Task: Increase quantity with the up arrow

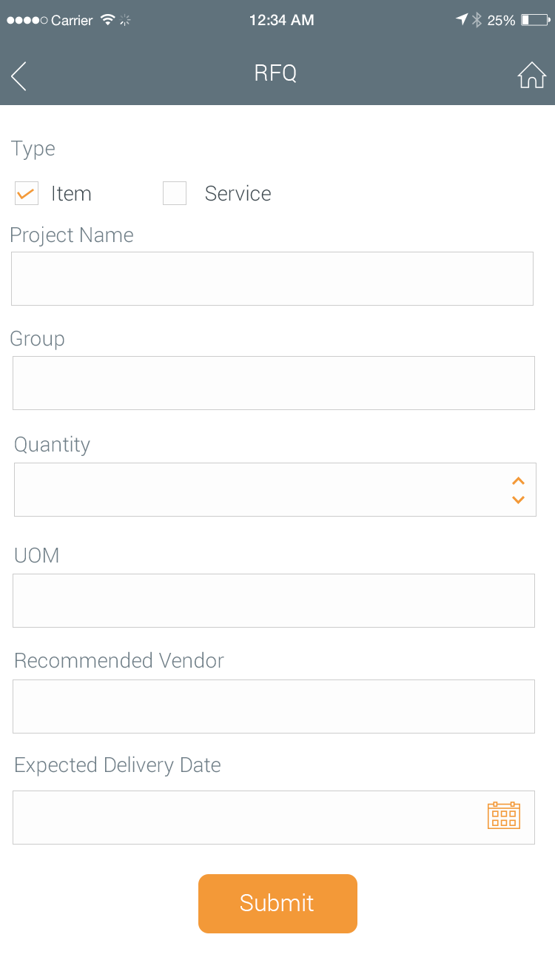Action: (518, 480)
